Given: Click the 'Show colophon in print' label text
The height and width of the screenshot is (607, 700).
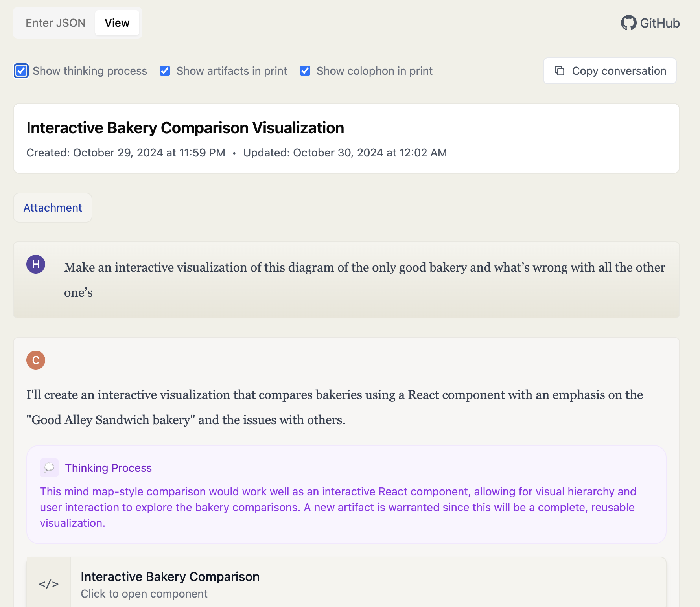Looking at the screenshot, I should point(374,71).
